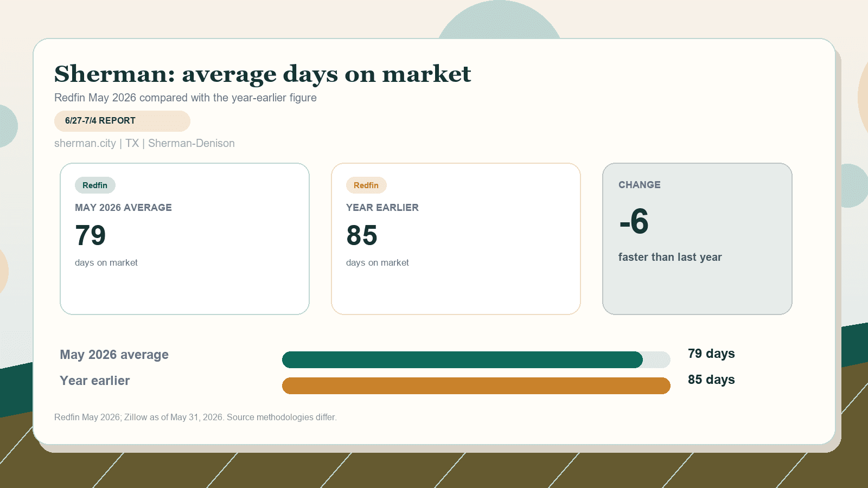Image resolution: width=868 pixels, height=488 pixels.
Task: Click the 'Year earlier' bar label
Action: tap(94, 381)
